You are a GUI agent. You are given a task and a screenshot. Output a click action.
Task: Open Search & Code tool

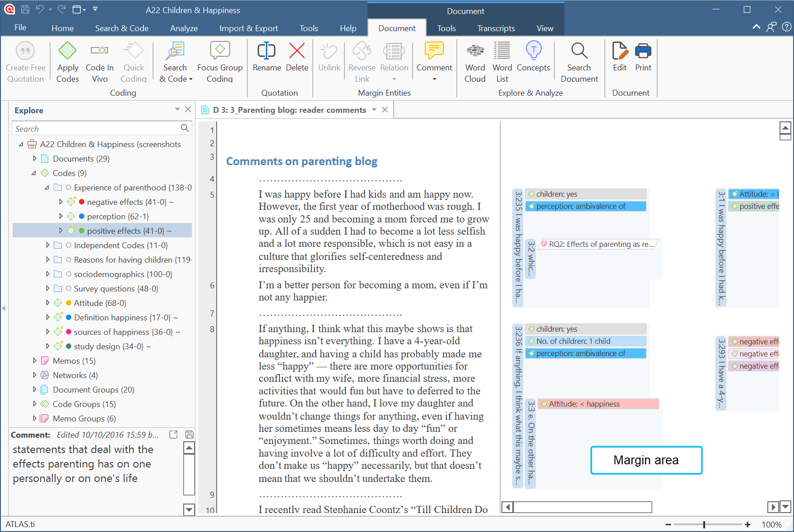click(175, 63)
